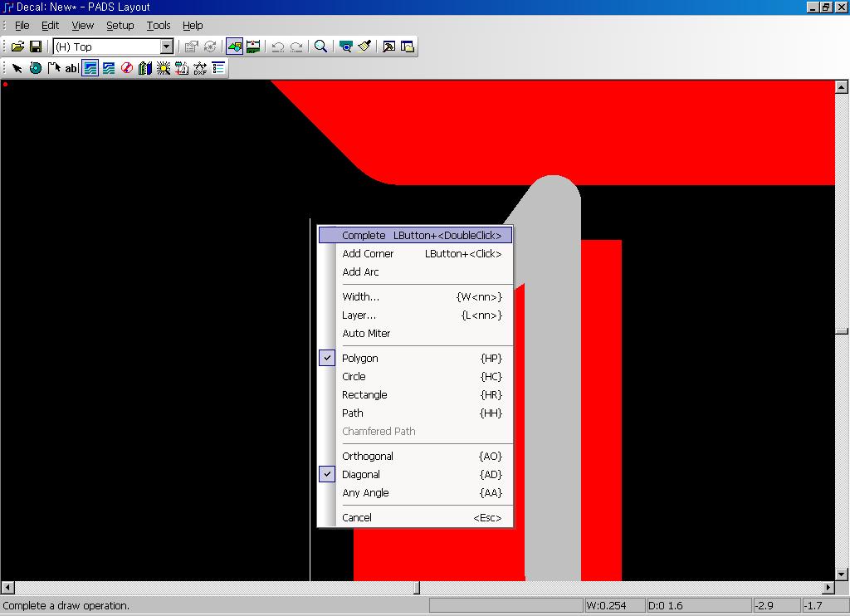Open the Tools menu
The width and height of the screenshot is (850, 616).
click(x=159, y=26)
